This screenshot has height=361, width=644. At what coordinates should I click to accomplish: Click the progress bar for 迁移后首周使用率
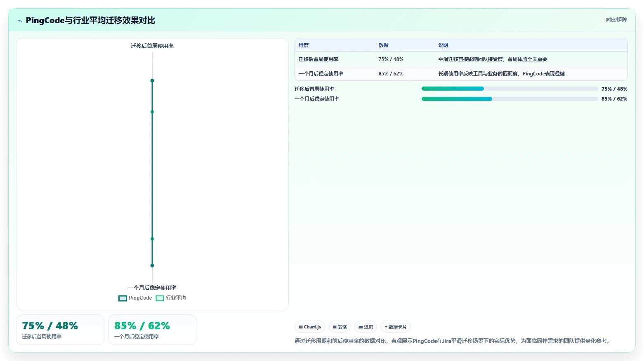[510, 89]
